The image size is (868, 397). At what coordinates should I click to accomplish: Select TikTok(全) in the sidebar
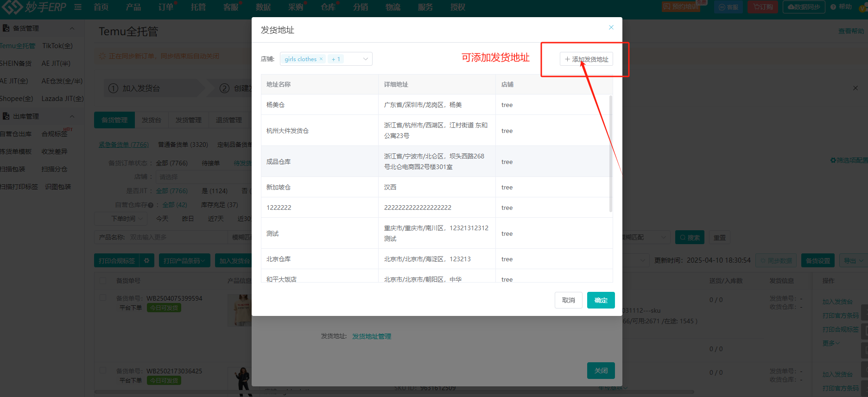57,46
